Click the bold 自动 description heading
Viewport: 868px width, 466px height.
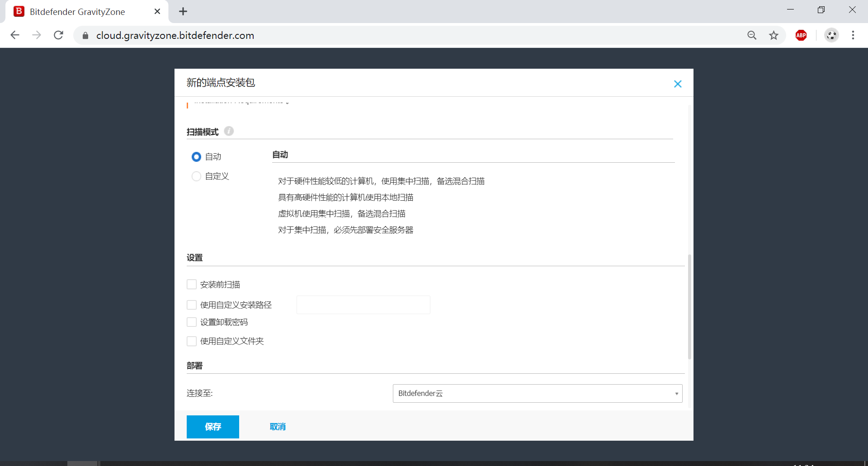pos(280,155)
